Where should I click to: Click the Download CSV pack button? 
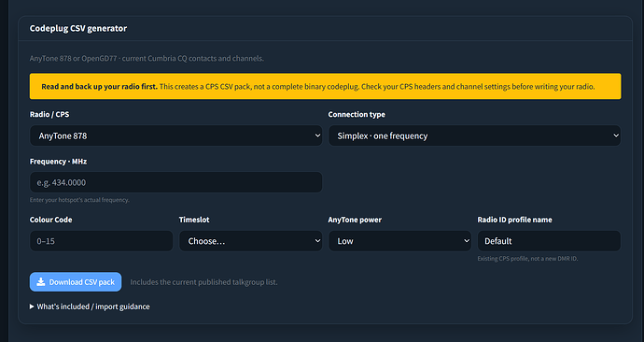point(76,282)
